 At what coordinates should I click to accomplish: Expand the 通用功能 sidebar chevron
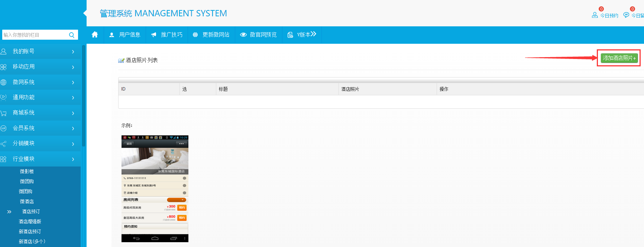click(73, 98)
